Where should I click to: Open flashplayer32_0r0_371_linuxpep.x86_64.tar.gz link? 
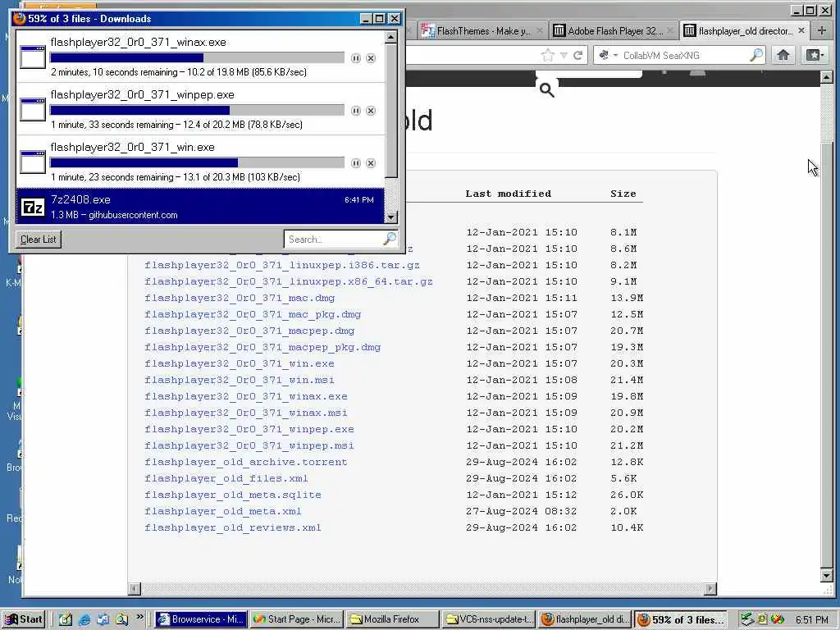(x=288, y=282)
